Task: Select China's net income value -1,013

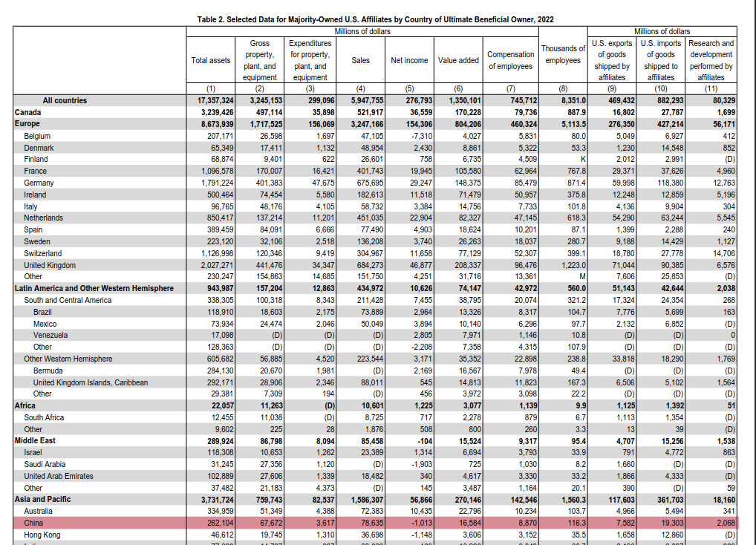Action: 421,523
